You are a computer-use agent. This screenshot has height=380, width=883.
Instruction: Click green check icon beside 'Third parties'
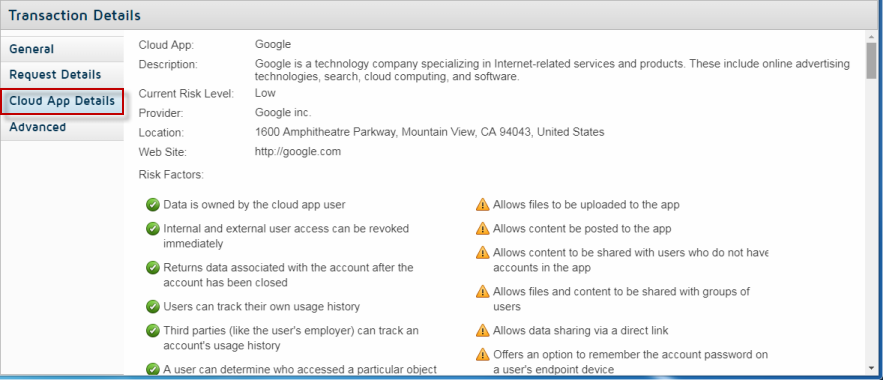(x=152, y=331)
